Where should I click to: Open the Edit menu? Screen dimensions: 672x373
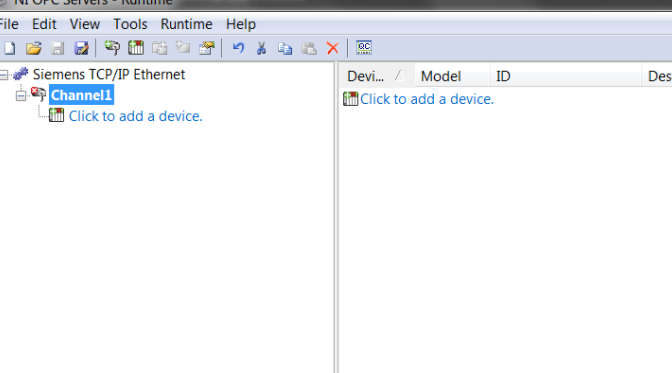coord(44,24)
